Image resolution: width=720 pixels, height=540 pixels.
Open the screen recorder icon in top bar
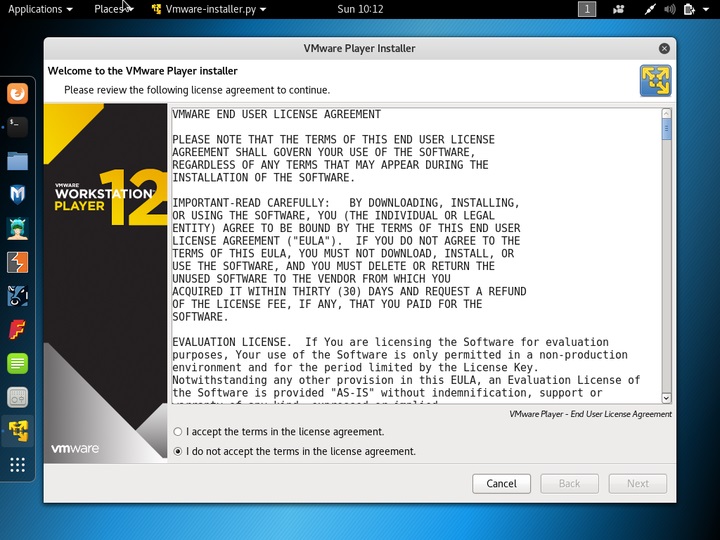pyautogui.click(x=619, y=9)
